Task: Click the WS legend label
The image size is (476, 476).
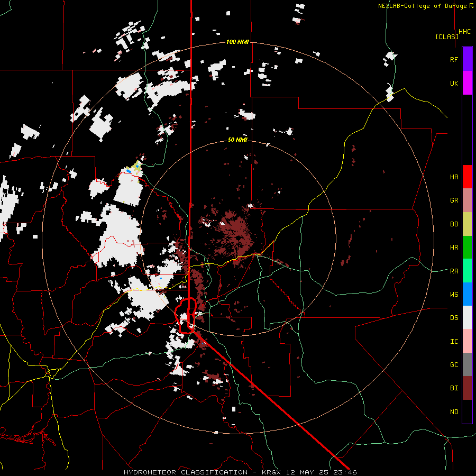Action: coord(454,295)
